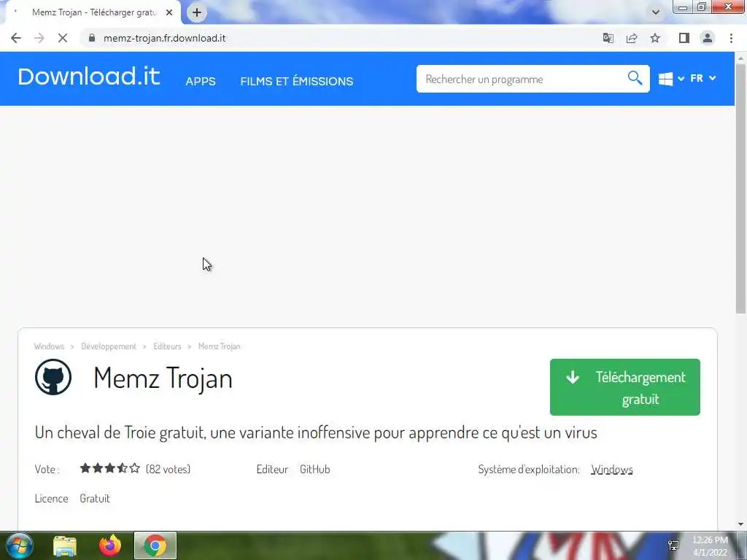Click the Gratuit licence text
747x560 pixels.
point(95,498)
